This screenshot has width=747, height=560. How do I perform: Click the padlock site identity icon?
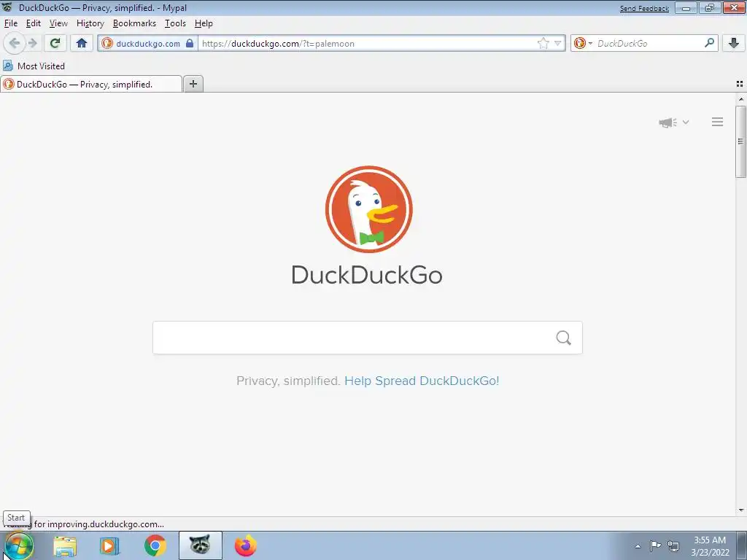190,43
